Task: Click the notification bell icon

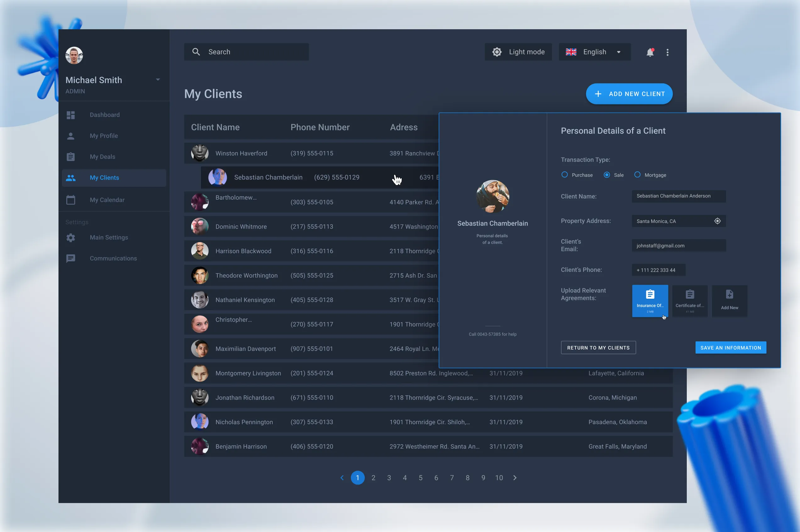Action: [650, 52]
